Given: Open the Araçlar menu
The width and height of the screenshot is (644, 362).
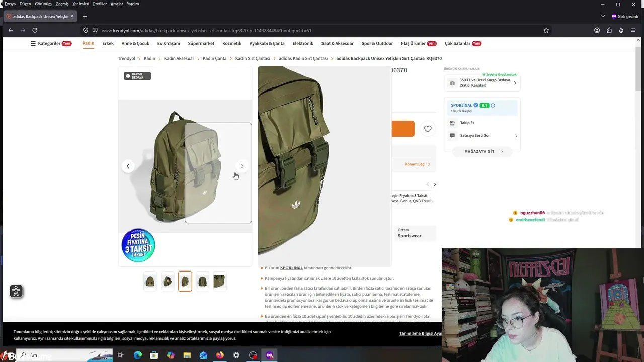Looking at the screenshot, I should [x=117, y=4].
